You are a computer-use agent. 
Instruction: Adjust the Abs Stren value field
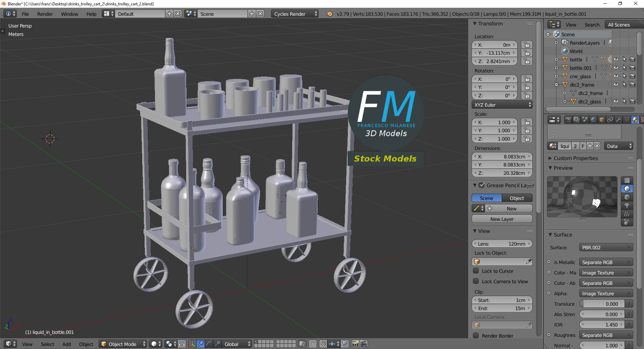(x=602, y=314)
